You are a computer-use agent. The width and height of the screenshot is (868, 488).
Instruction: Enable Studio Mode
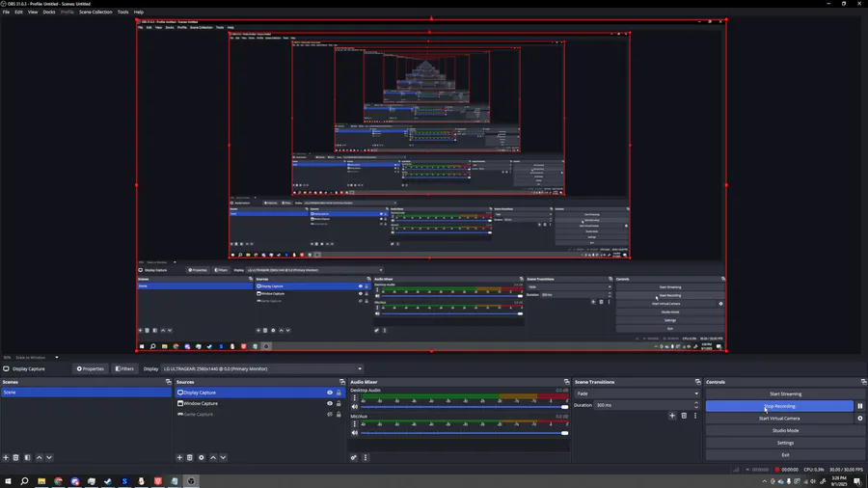tap(785, 430)
